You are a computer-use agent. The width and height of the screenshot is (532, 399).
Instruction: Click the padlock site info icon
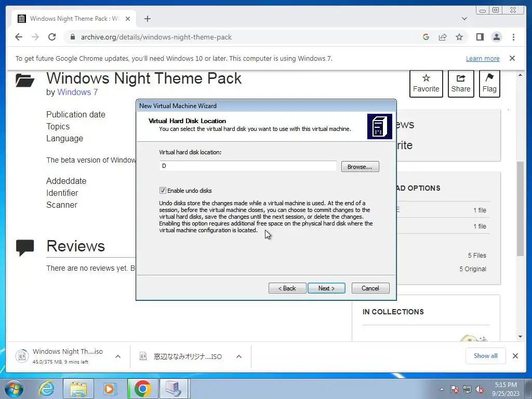[72, 37]
